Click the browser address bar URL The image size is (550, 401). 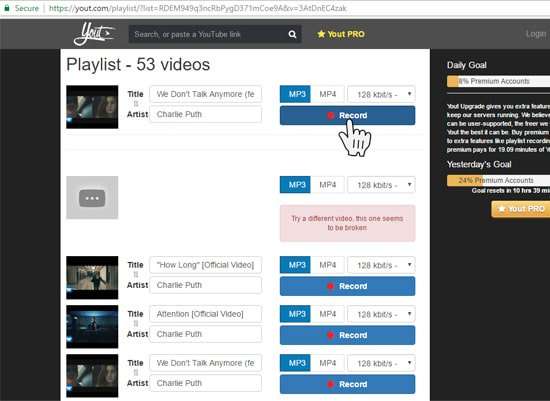198,8
